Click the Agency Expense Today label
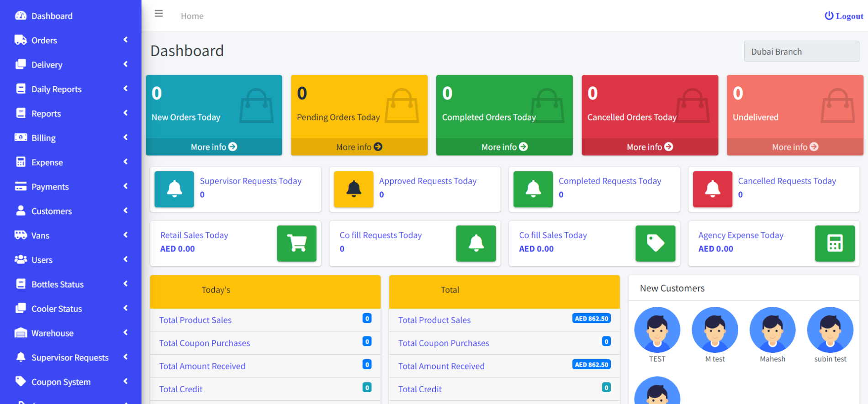This screenshot has width=868, height=404. point(741,235)
